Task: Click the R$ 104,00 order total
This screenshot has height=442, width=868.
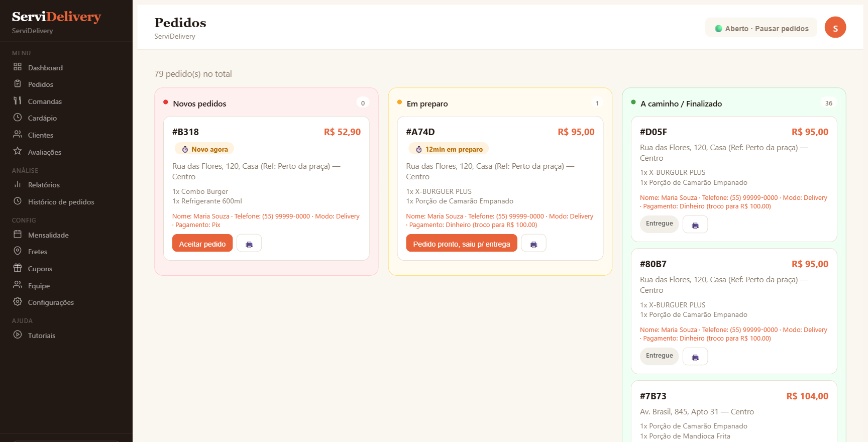Action: [x=807, y=396]
